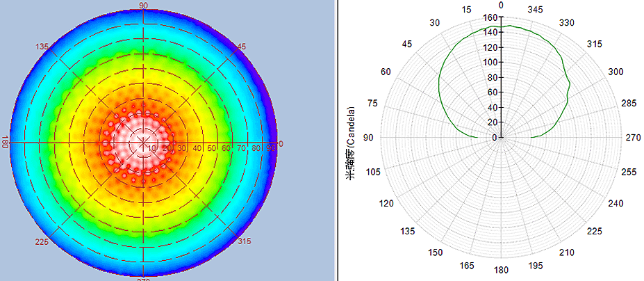The image size is (644, 281).
Task: Click the 135 degree label on the color map
Action: 42,47
